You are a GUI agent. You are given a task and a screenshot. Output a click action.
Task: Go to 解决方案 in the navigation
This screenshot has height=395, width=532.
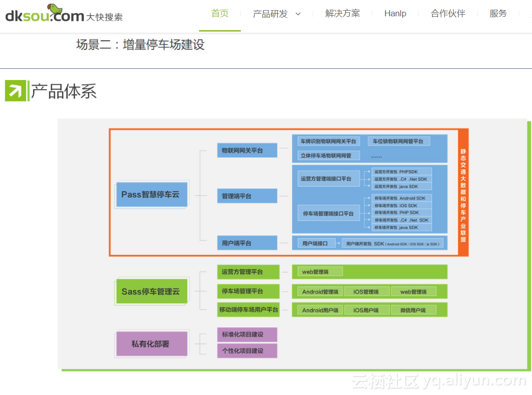[x=343, y=14]
